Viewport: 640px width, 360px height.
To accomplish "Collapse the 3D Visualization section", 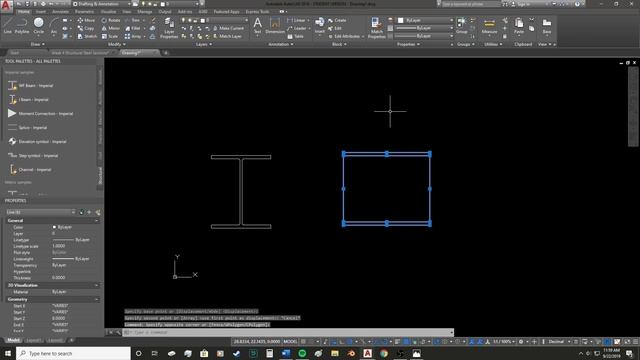I will tap(97, 285).
